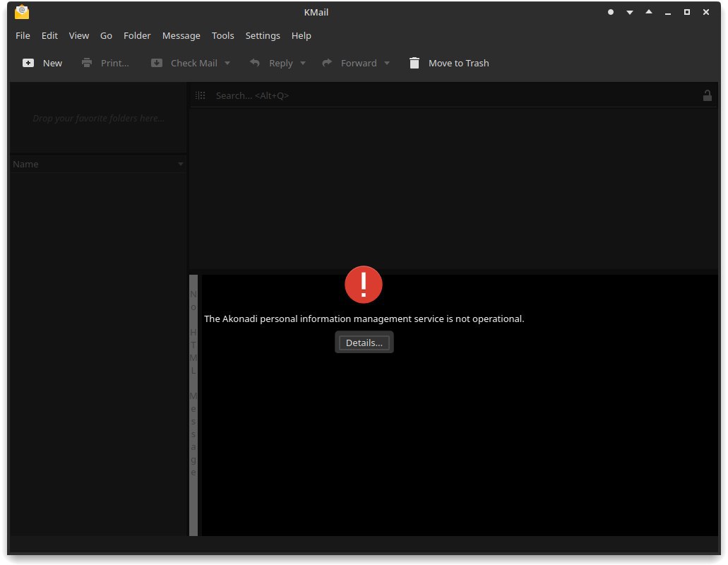Open the Name column sort dropdown
Viewport: 728px width, 565px height.
(181, 164)
